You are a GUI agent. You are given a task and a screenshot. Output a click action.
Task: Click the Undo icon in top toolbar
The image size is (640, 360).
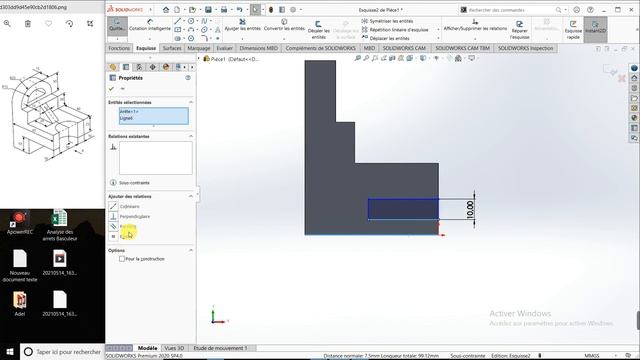pos(239,9)
